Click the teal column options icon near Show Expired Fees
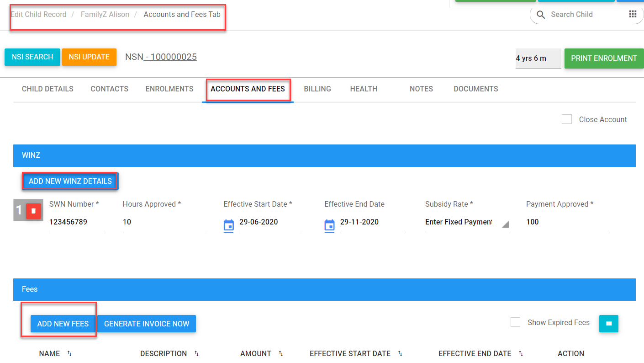The image size is (644, 363). 608,324
